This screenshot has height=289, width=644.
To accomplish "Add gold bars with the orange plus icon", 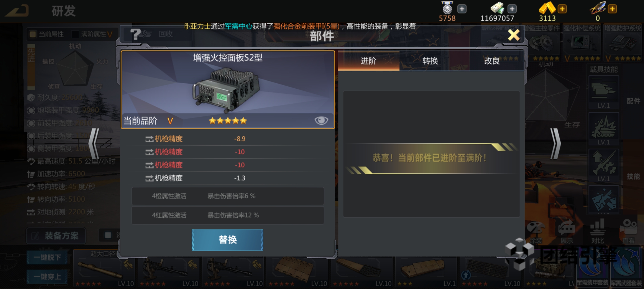I will tap(562, 9).
